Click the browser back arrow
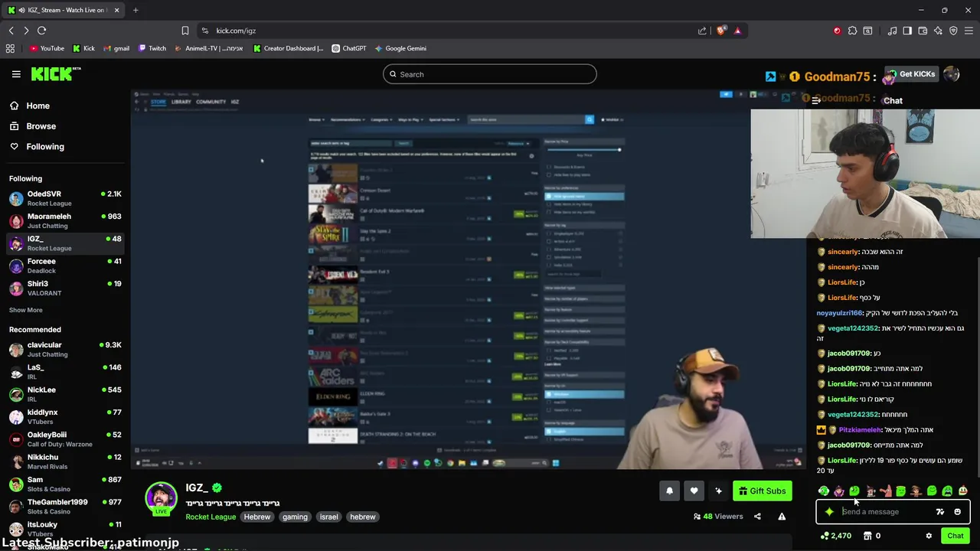 pos(11,31)
